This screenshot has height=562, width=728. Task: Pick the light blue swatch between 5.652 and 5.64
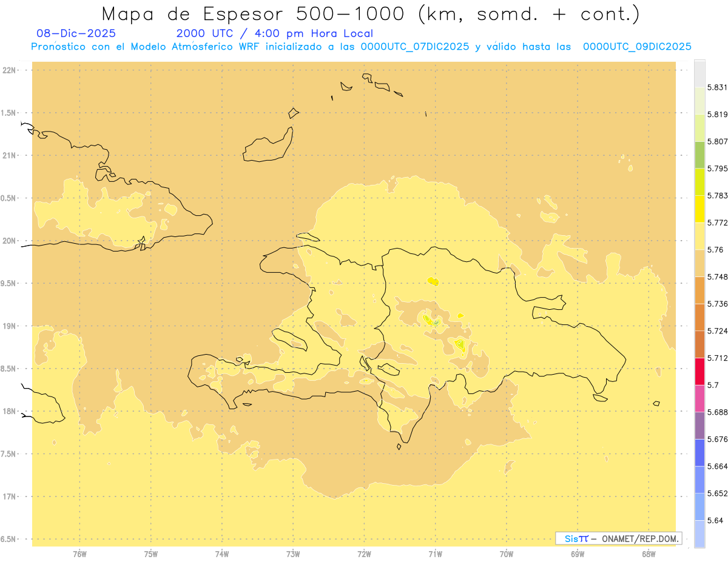click(x=699, y=507)
